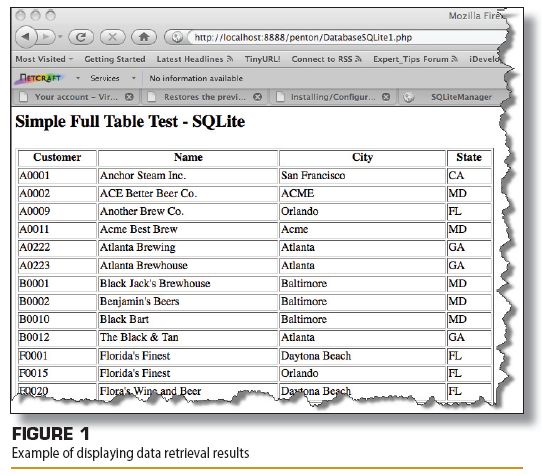Viewport: 542px width, 475px height.
Task: Click the 'Simple Full Table Test - SQLite' heading
Action: point(130,122)
